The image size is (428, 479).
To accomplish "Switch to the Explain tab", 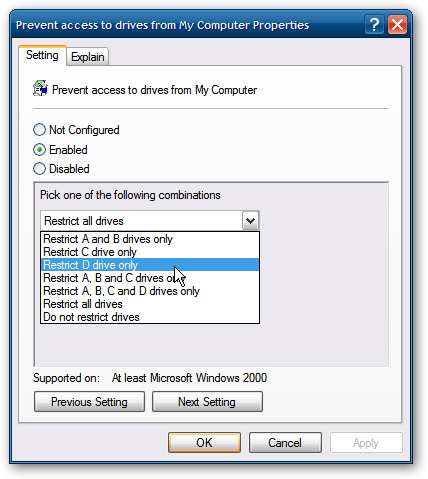I will pos(88,57).
